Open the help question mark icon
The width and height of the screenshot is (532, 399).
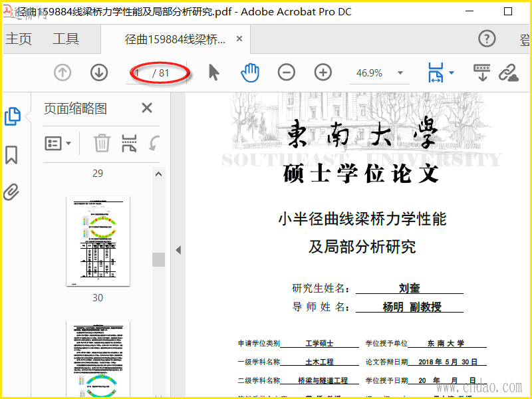(487, 39)
